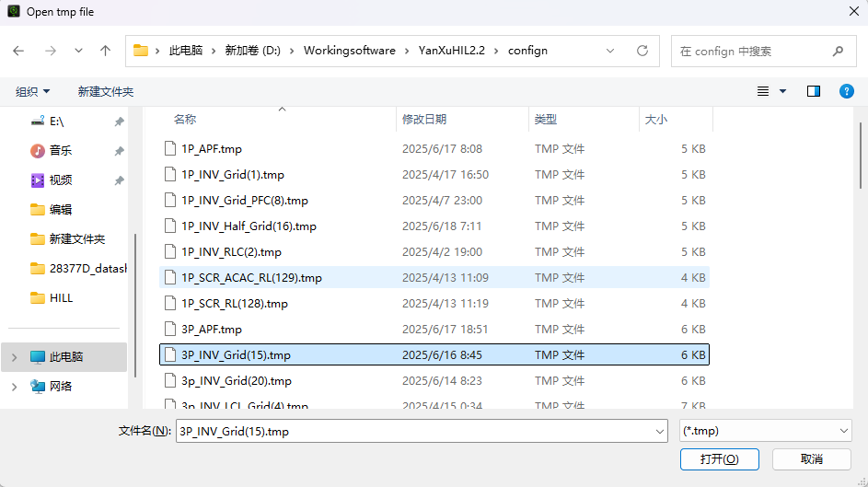868x487 pixels.
Task: Focus the 文件名 input field
Action: click(x=415, y=431)
